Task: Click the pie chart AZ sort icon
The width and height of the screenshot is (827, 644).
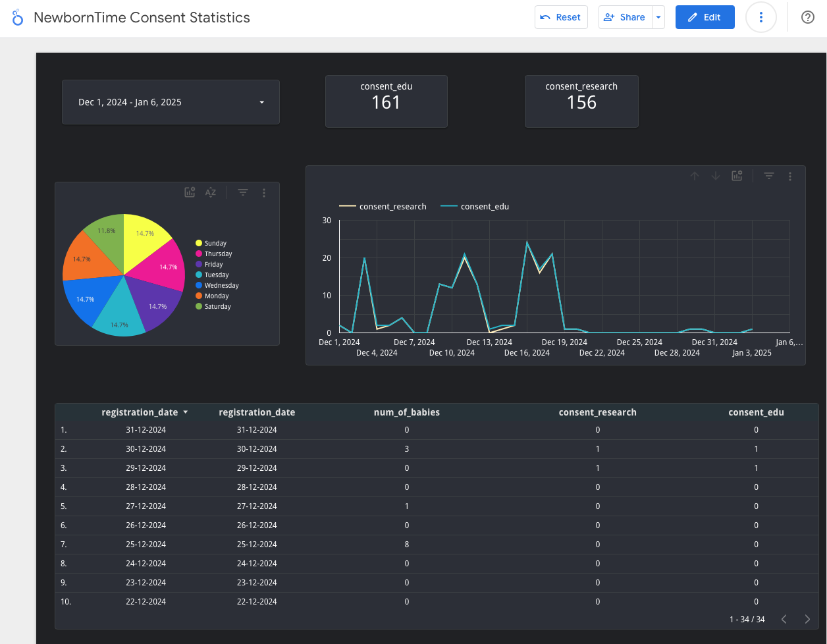Action: pyautogui.click(x=211, y=192)
